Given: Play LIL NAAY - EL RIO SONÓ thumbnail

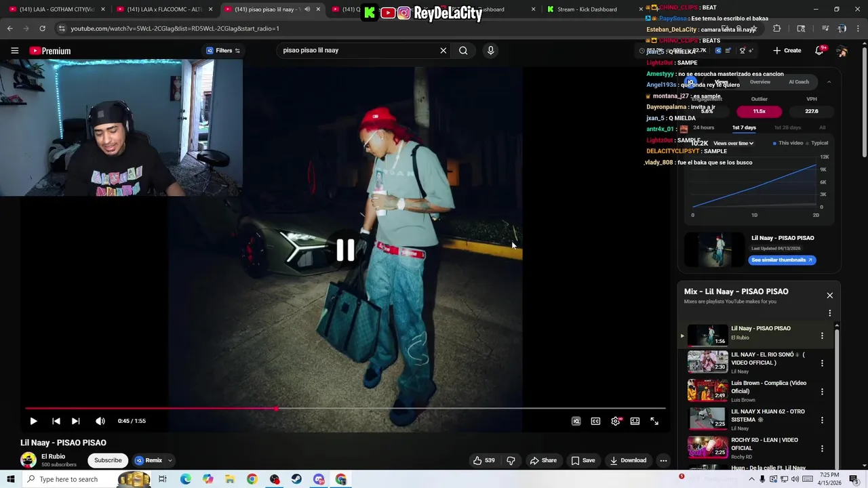Looking at the screenshot, I should click(707, 362).
